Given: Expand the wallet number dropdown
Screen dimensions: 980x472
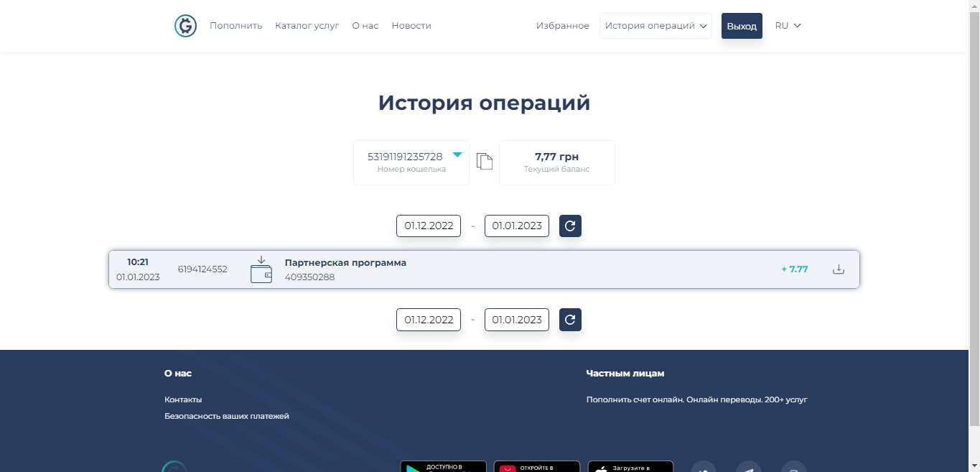Looking at the screenshot, I should [x=457, y=155].
